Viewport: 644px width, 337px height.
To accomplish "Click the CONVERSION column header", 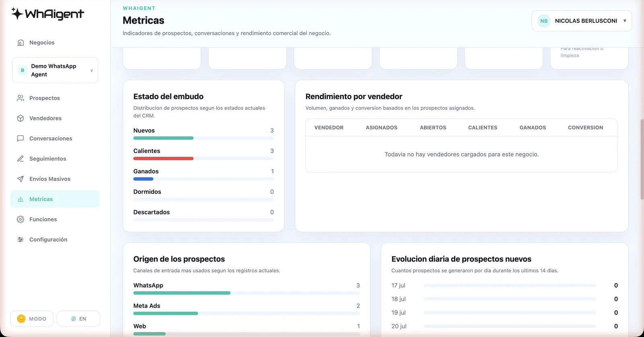I will click(x=586, y=127).
